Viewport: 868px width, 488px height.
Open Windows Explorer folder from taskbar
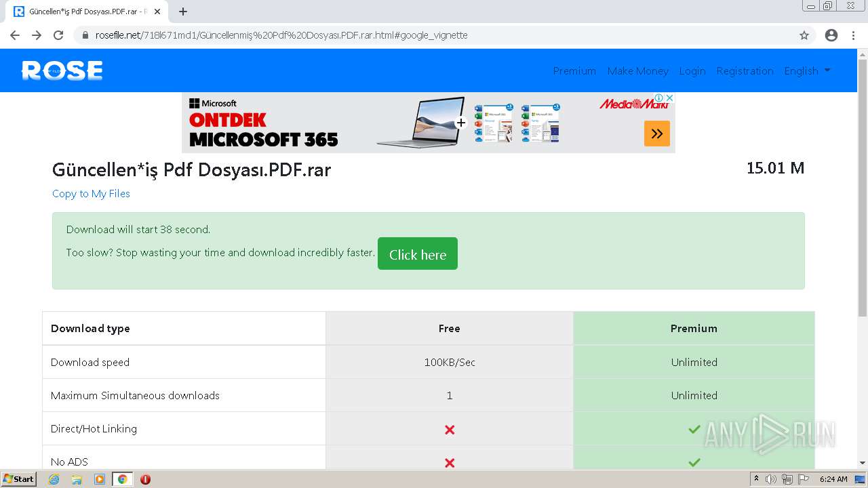click(77, 479)
